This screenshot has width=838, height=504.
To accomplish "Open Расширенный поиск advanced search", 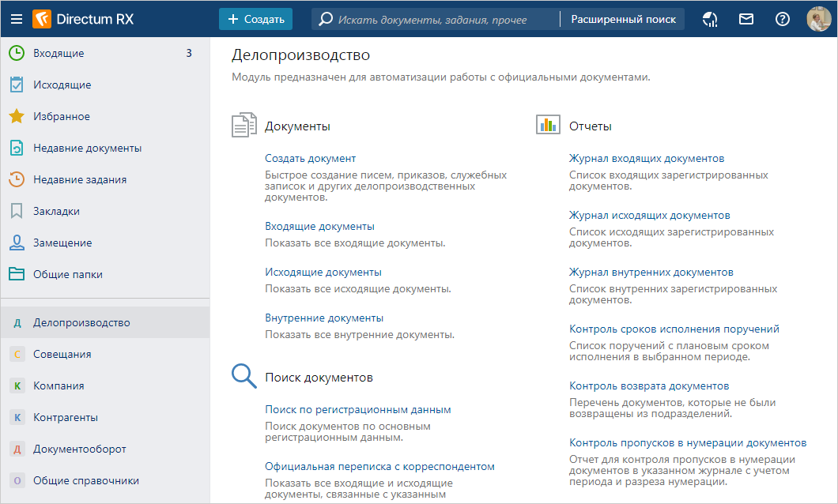I will (x=623, y=19).
